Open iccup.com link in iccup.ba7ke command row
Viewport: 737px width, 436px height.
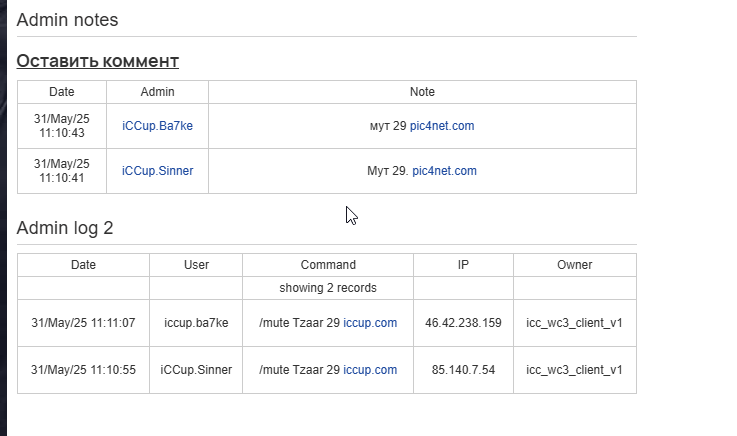coord(370,323)
